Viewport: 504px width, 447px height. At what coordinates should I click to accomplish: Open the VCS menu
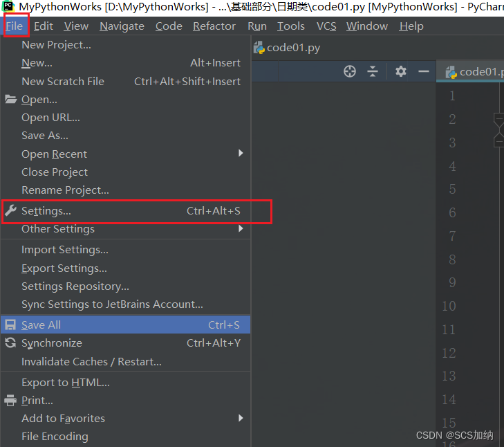(x=326, y=26)
